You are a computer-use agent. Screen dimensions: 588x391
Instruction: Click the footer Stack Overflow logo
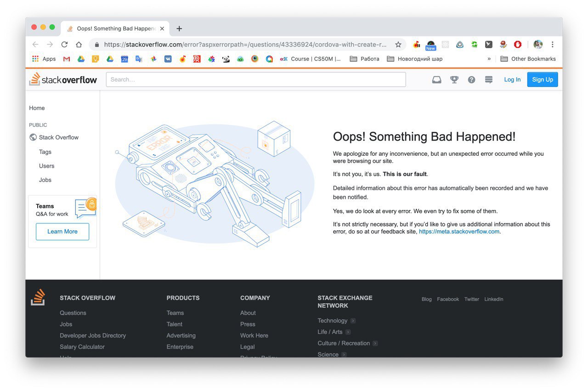pos(38,297)
